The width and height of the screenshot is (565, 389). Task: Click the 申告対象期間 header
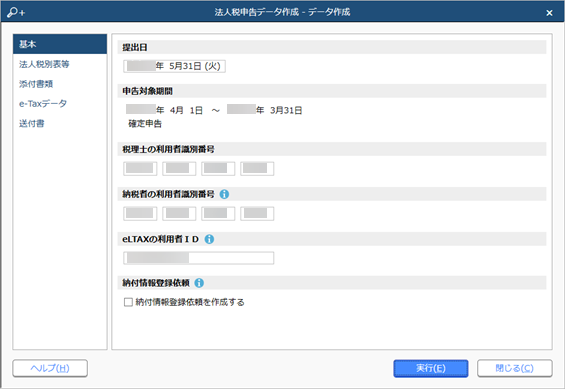coord(332,91)
